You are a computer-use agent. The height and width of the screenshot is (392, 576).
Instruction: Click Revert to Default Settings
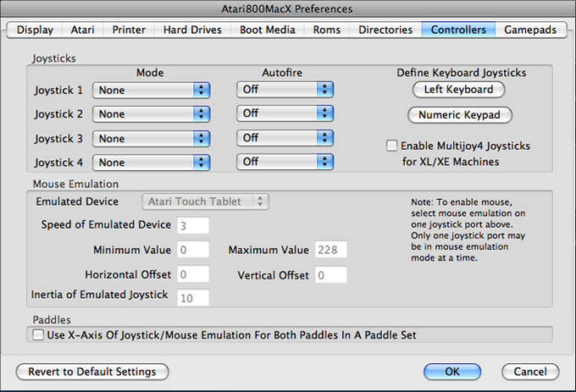[x=91, y=371]
